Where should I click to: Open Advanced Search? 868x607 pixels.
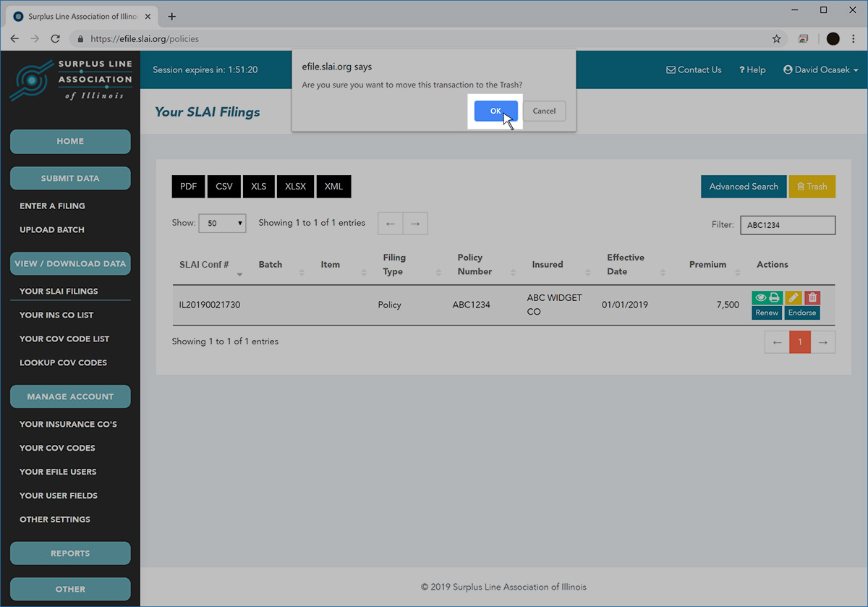(x=744, y=186)
